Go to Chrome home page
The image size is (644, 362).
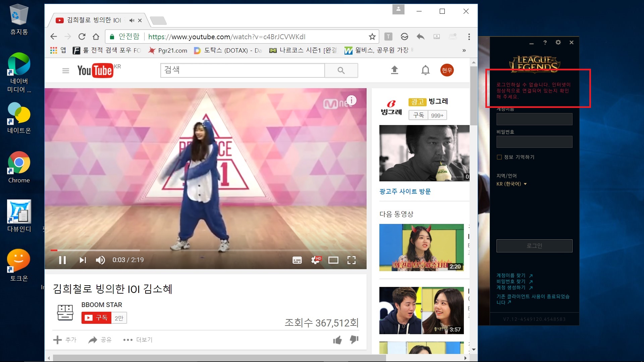point(96,37)
